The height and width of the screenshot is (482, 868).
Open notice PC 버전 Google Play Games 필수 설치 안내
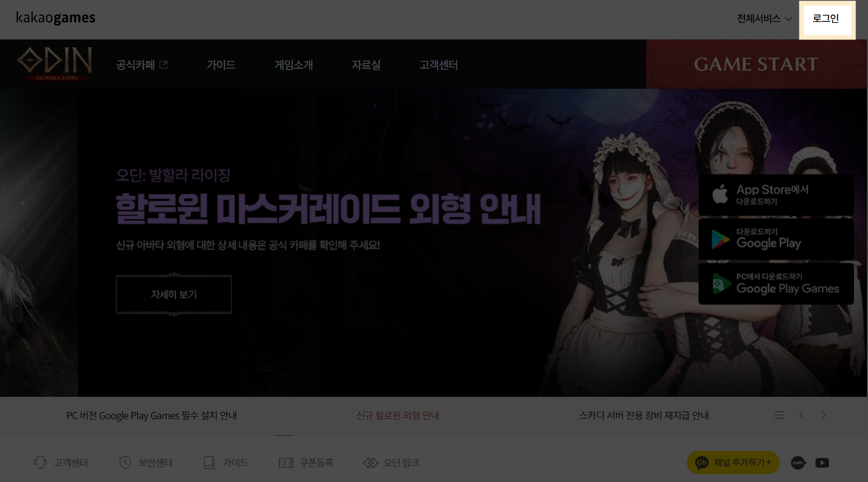point(152,416)
